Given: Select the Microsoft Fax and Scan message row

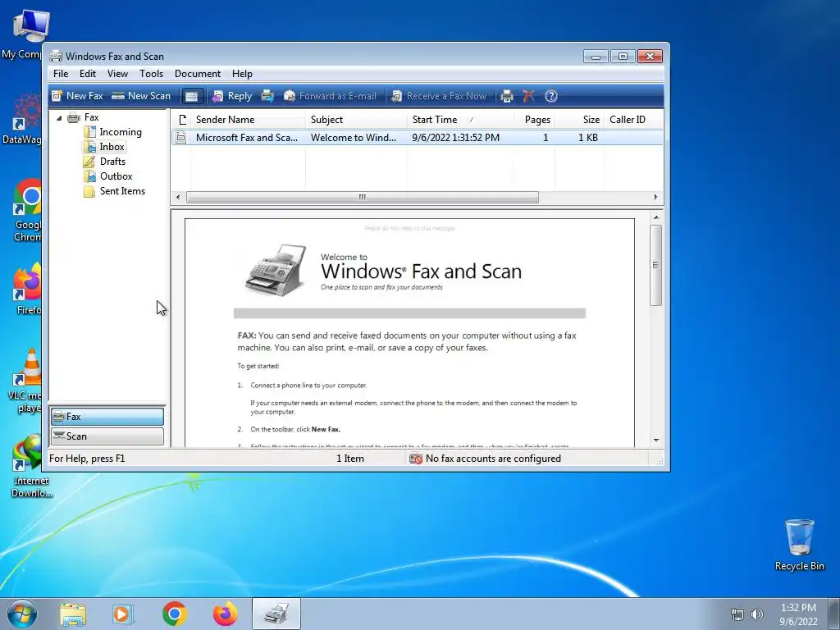Looking at the screenshot, I should 418,138.
